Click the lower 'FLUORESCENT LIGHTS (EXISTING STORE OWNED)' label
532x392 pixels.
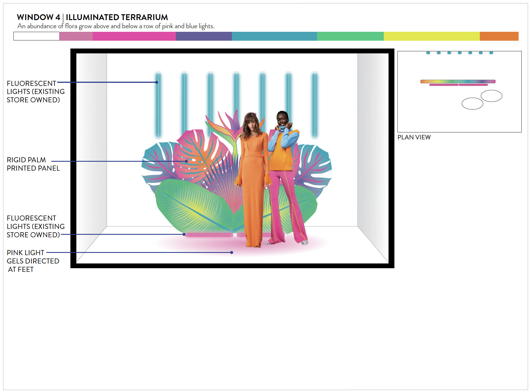[36, 226]
